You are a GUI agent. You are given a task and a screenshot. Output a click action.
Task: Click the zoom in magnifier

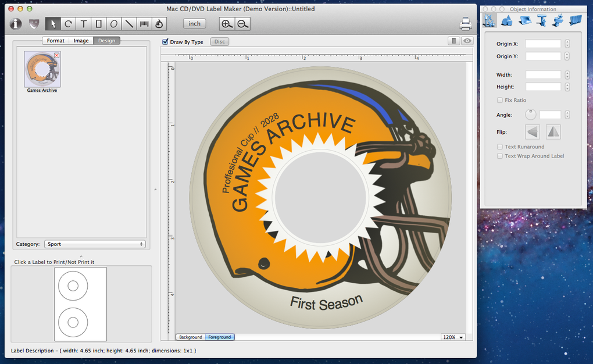tap(227, 24)
